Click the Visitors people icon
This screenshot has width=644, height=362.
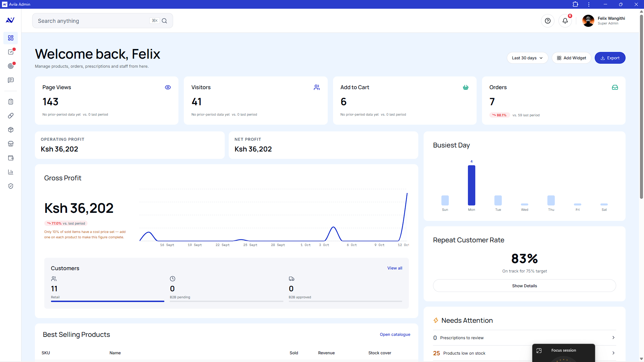coord(317,87)
